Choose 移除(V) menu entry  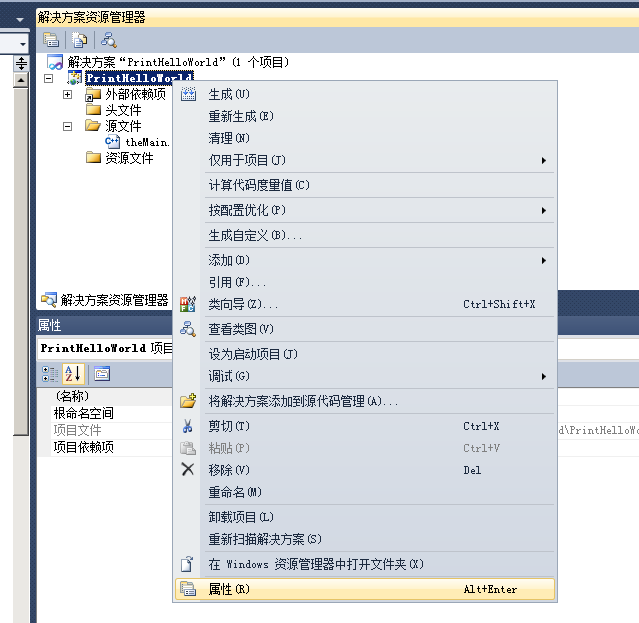365,470
